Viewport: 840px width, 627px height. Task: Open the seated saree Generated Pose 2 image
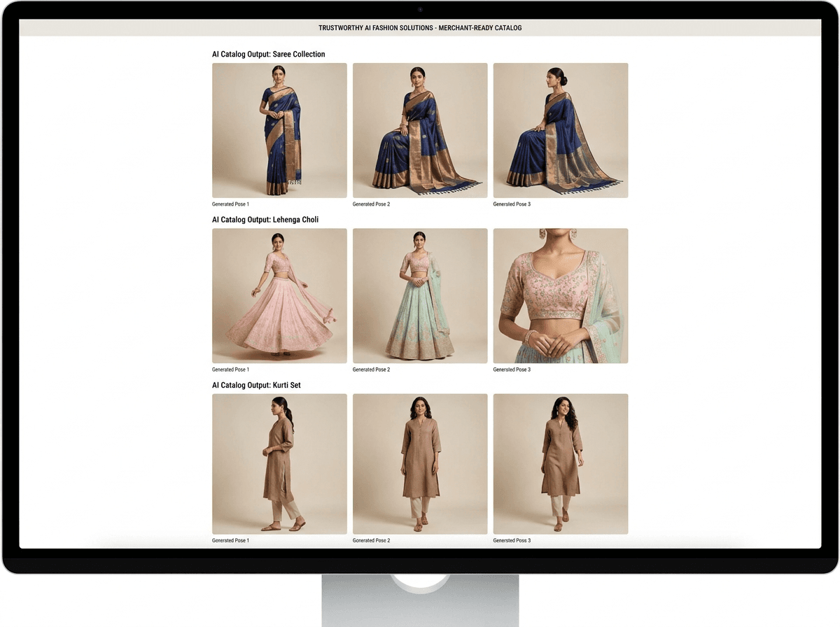[420, 130]
